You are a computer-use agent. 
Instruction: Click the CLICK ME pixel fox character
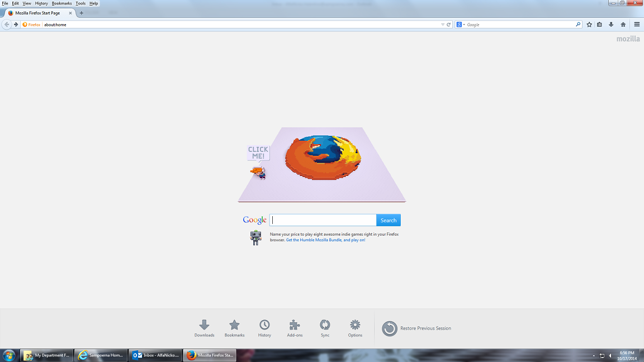[258, 173]
